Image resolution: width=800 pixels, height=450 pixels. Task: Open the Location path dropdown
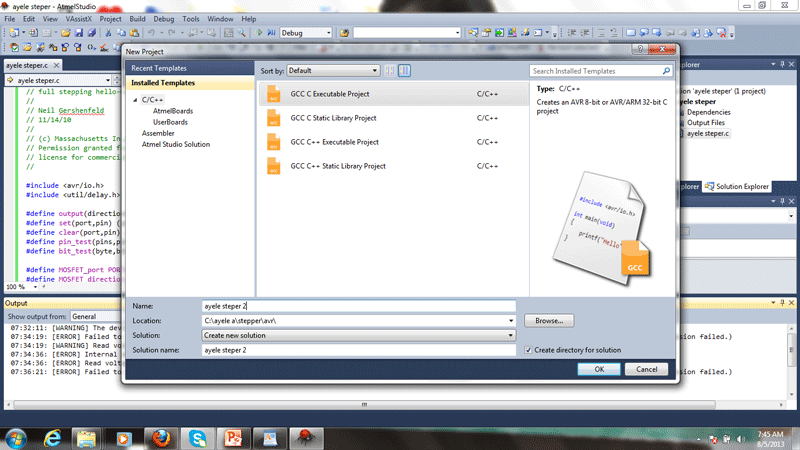(x=511, y=321)
